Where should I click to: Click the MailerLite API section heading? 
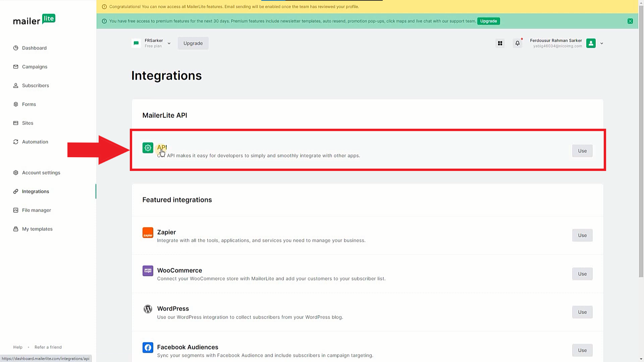coord(165,115)
